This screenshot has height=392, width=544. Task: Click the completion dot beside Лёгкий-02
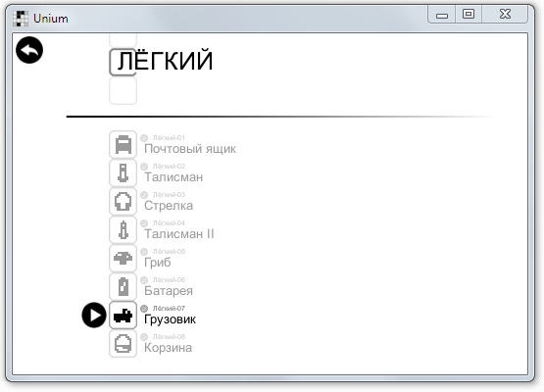pos(144,167)
